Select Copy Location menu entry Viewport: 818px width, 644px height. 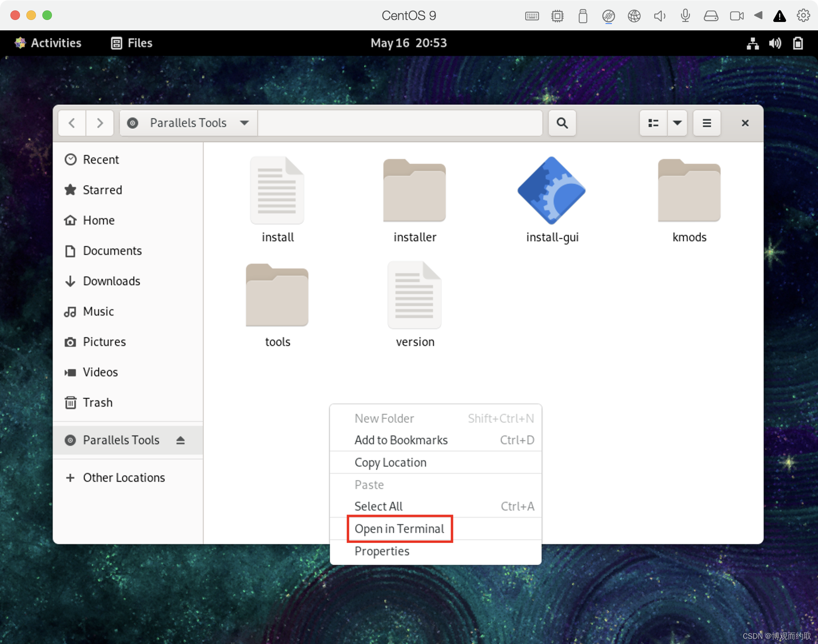391,463
